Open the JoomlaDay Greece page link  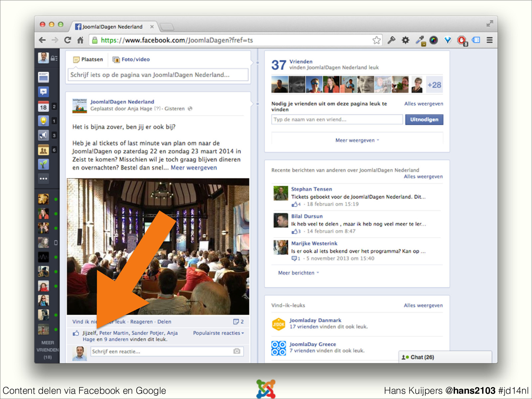tap(313, 344)
